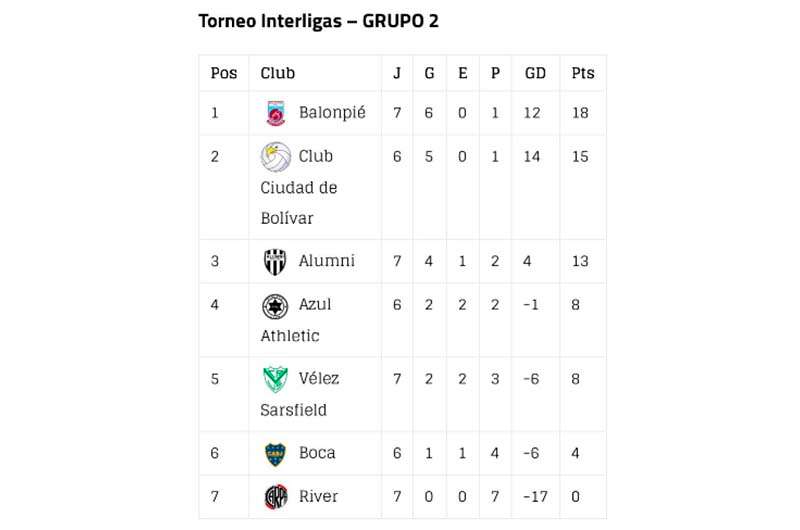
Task: Click Balonpié's 18 points cell
Action: [580, 113]
